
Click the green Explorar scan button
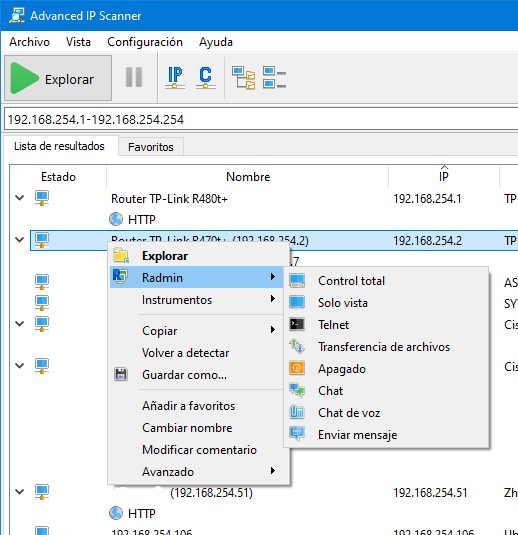pos(58,78)
